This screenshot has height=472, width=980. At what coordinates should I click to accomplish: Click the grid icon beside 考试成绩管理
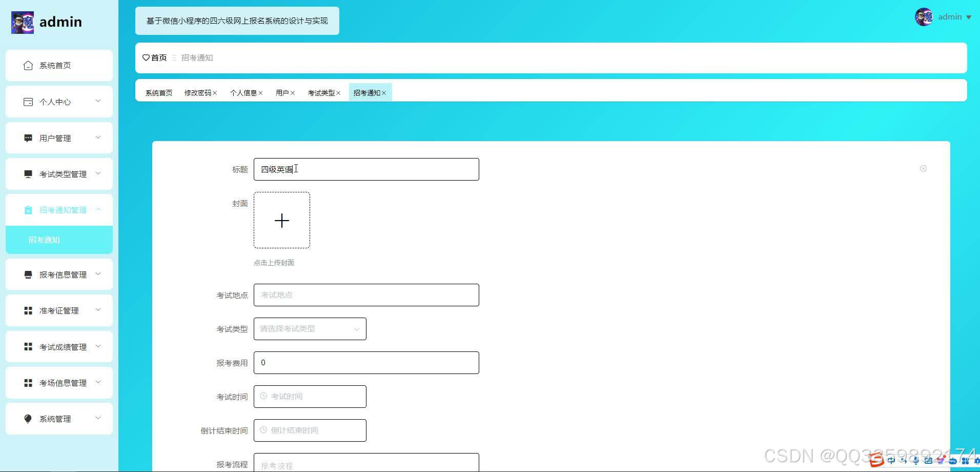[x=28, y=347]
